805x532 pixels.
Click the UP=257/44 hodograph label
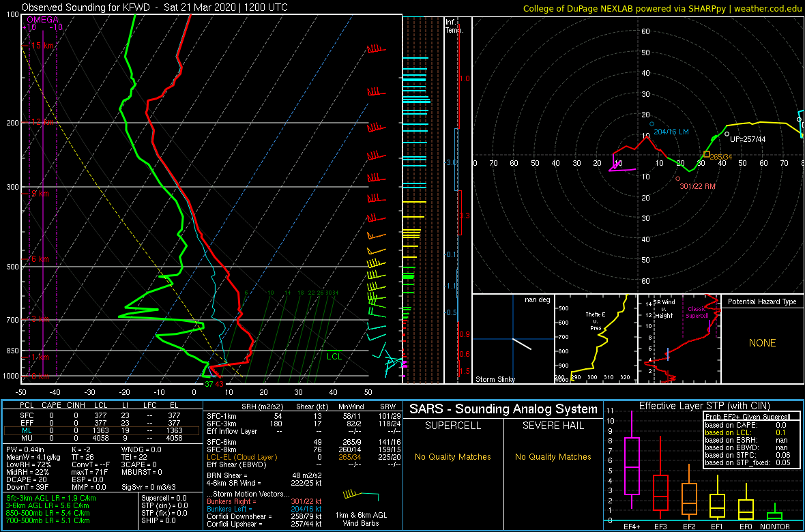click(x=748, y=138)
